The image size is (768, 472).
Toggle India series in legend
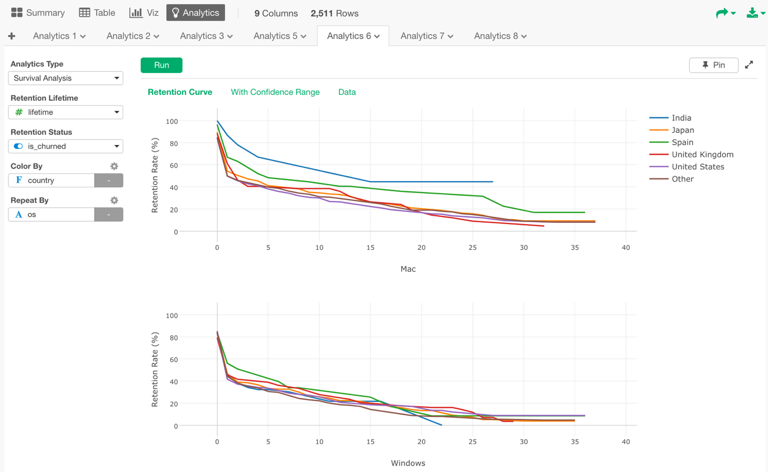[681, 118]
